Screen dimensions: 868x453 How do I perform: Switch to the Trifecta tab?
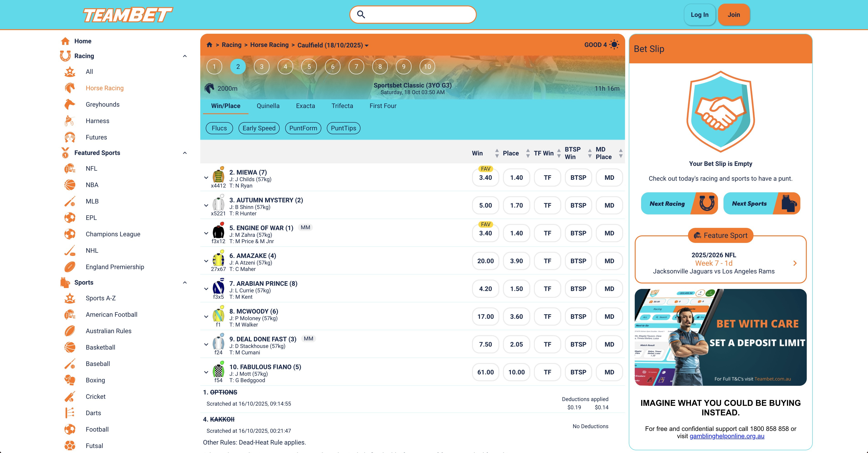point(342,106)
